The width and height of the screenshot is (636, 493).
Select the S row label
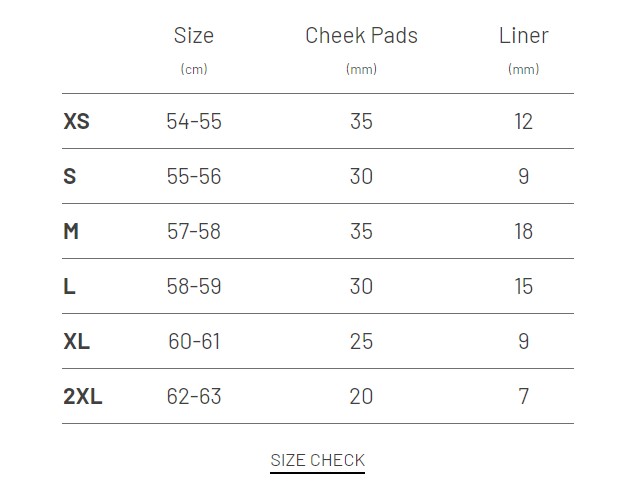click(69, 176)
